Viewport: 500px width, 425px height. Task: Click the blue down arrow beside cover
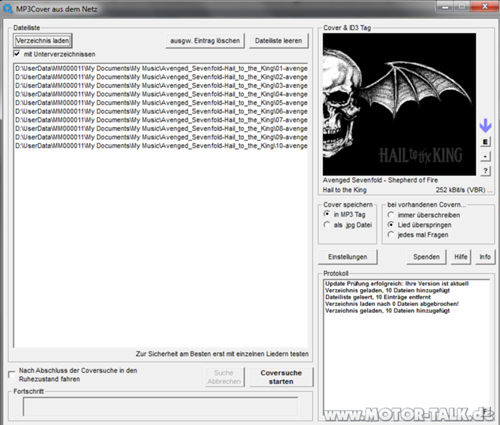coord(485,125)
